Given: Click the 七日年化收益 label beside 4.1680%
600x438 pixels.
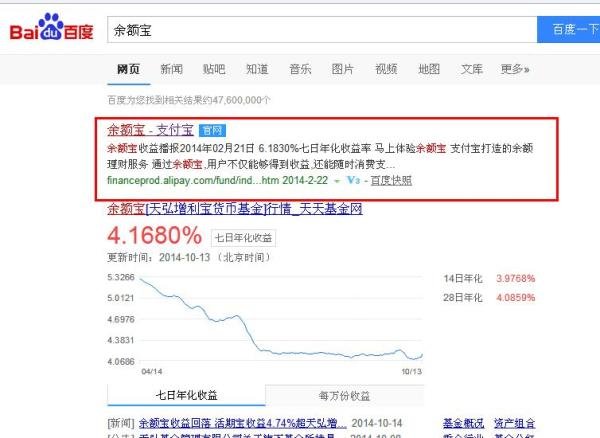Looking at the screenshot, I should coord(243,238).
